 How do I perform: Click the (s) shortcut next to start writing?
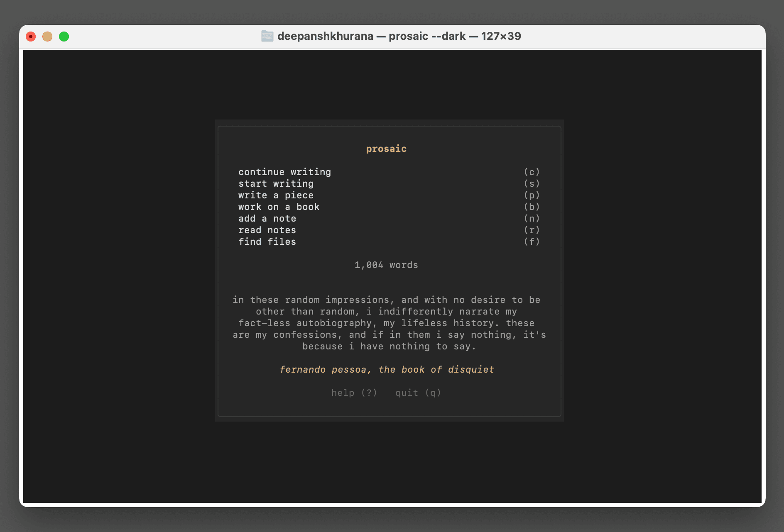point(532,183)
